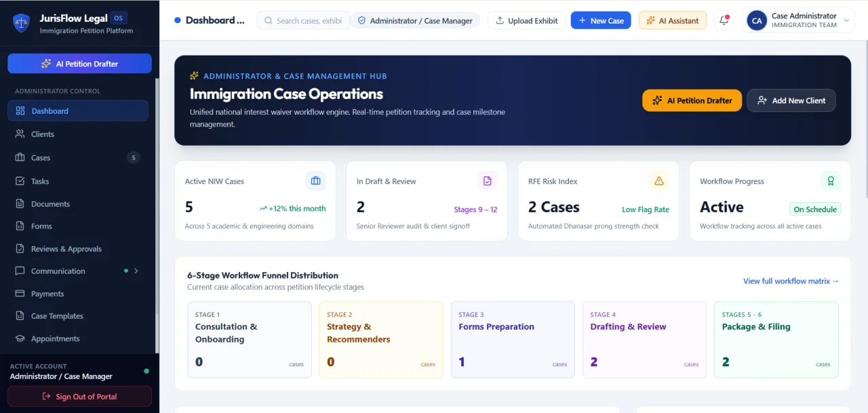The width and height of the screenshot is (868, 413).
Task: Sign Out of Portal
Action: [79, 397]
